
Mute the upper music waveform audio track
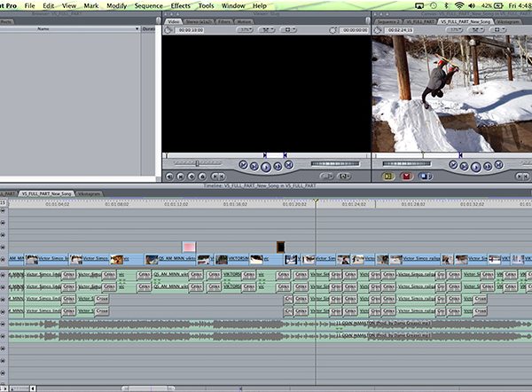[3, 324]
